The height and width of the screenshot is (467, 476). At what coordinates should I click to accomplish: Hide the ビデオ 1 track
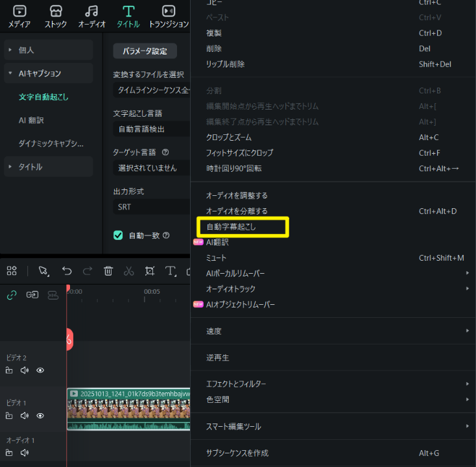pos(40,416)
